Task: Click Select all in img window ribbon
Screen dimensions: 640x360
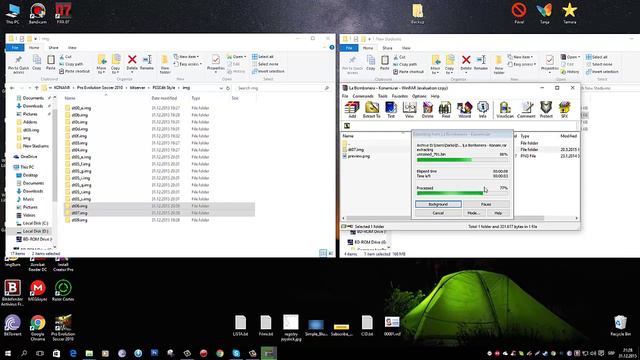Action: point(263,57)
